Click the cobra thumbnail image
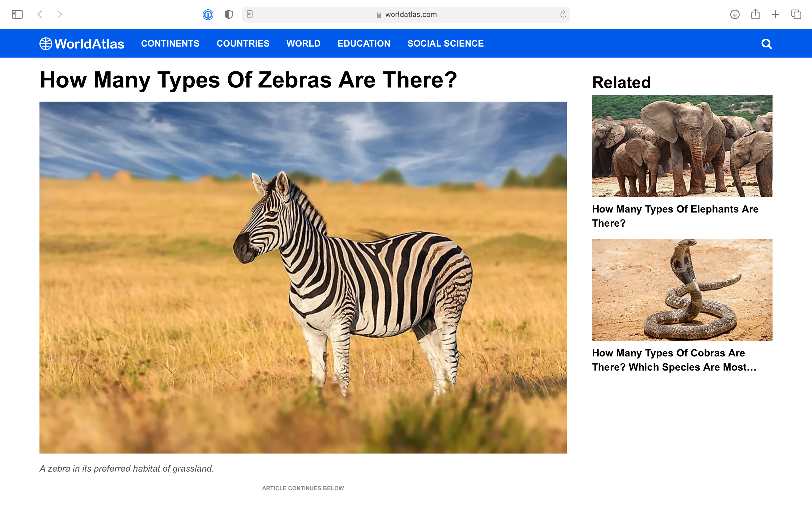The width and height of the screenshot is (812, 508). pos(682,290)
